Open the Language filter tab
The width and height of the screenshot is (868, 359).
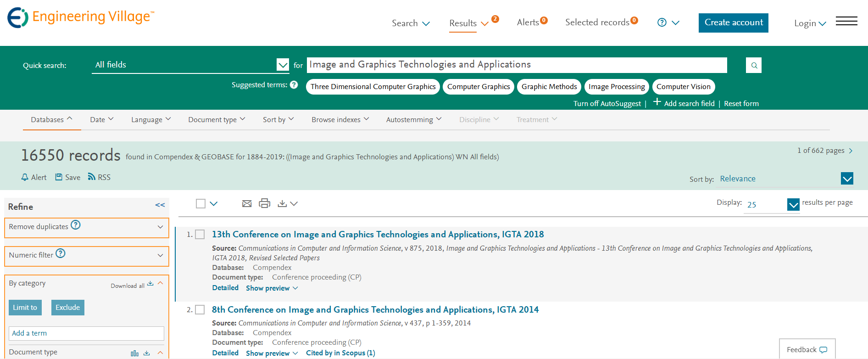tap(151, 119)
